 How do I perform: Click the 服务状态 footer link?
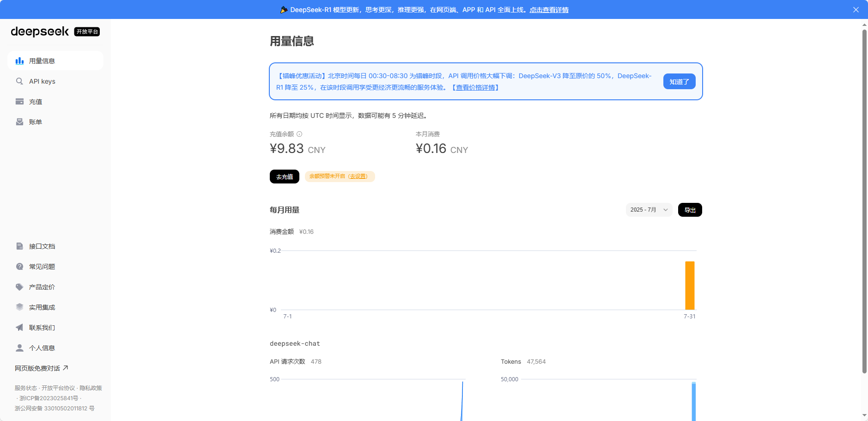[x=25, y=388]
